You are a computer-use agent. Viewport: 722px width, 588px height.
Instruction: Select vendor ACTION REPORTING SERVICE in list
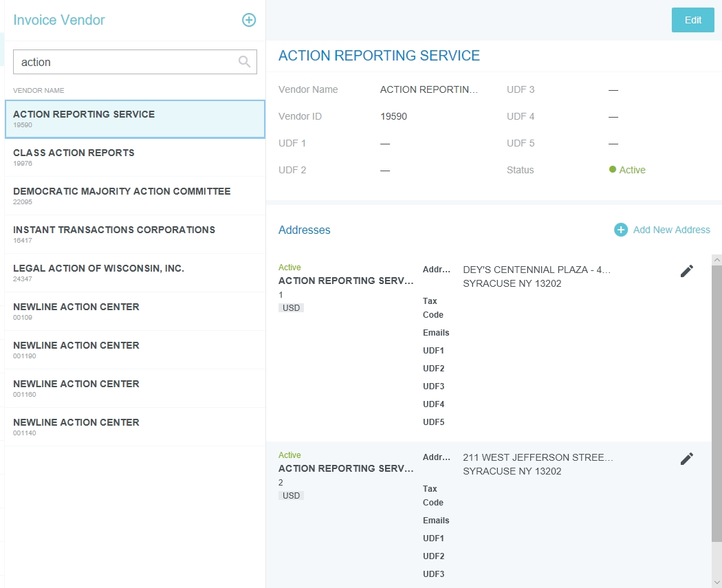(135, 119)
